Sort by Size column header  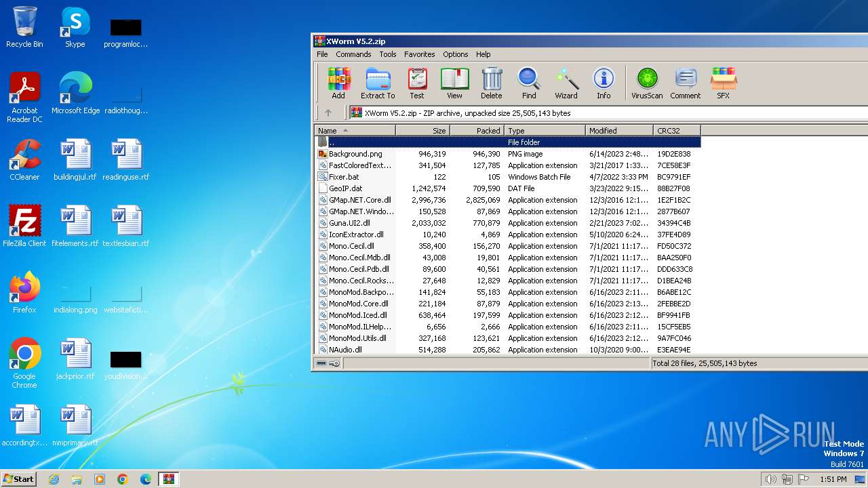coord(422,130)
